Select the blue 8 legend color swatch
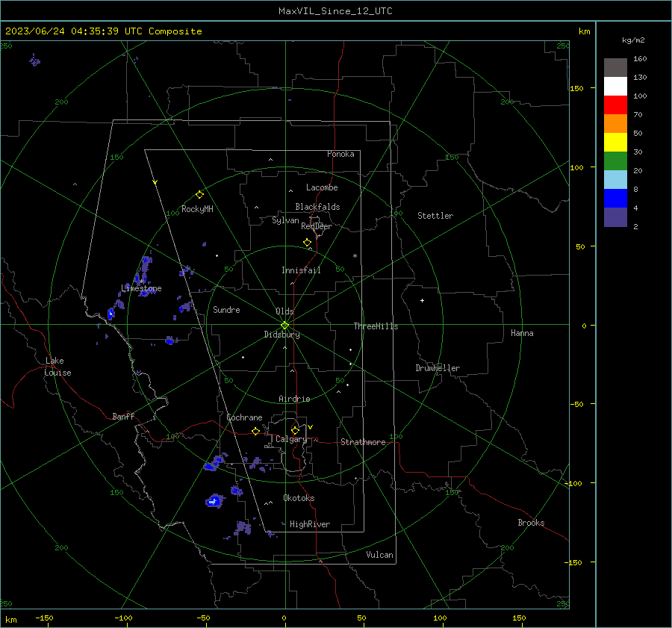Screen dimensions: 672x628 click(x=615, y=199)
